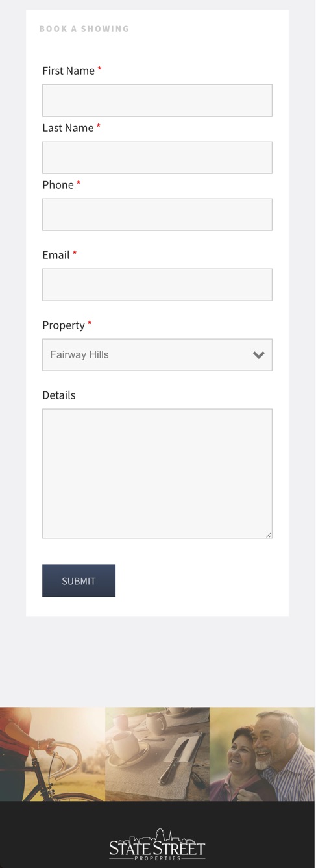316x868 pixels.
Task: Click the Last Name label
Action: (x=67, y=128)
